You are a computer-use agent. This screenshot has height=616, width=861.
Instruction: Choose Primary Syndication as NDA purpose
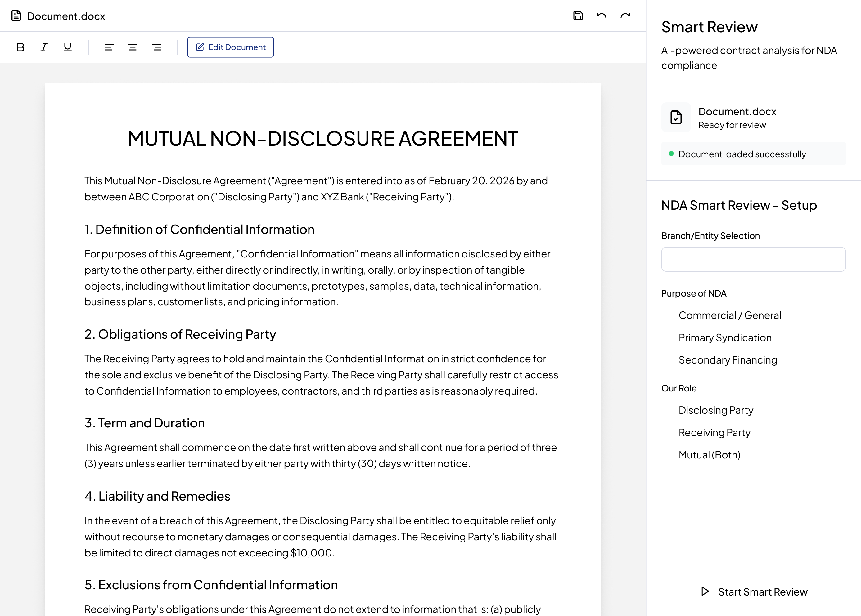click(x=725, y=337)
